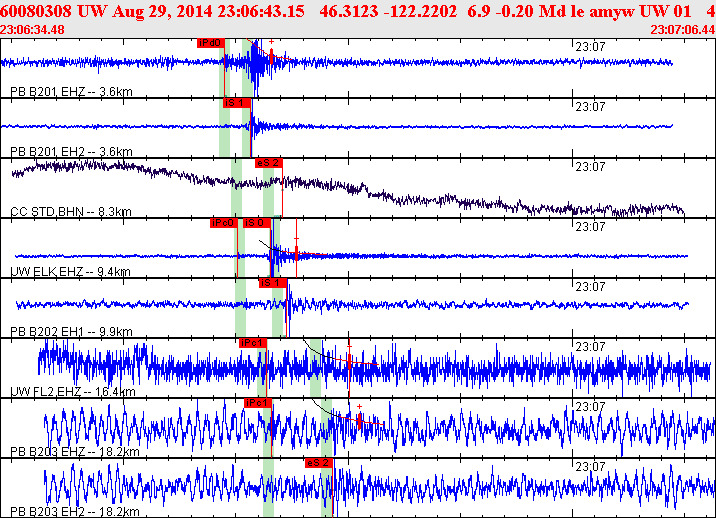The height and width of the screenshot is (518, 716).
Task: Click the 'Aug 29, 2014' date in header
Action: pyautogui.click(x=163, y=11)
